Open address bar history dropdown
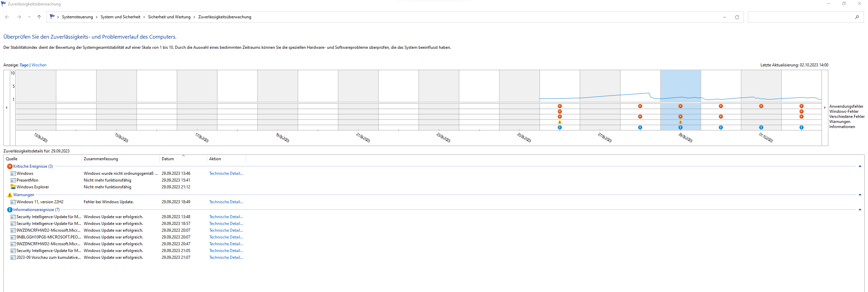The height and width of the screenshot is (292, 868). click(x=725, y=17)
